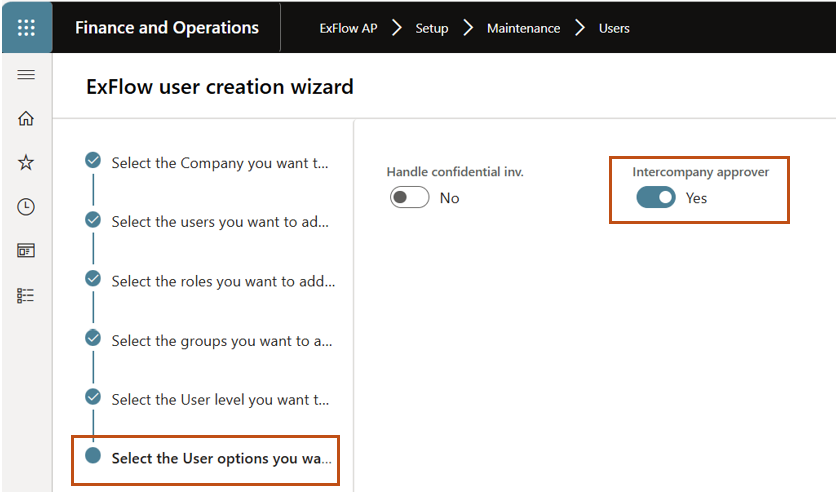Expand breadcrumb chevron after Maintenance
Screen dimensions: 836x498
tap(580, 28)
